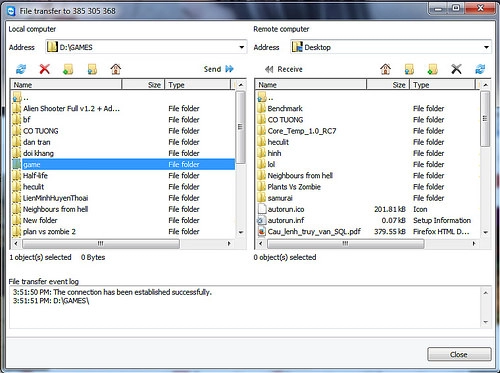Delete selected local item with red X
The width and height of the screenshot is (500, 373).
(45, 69)
